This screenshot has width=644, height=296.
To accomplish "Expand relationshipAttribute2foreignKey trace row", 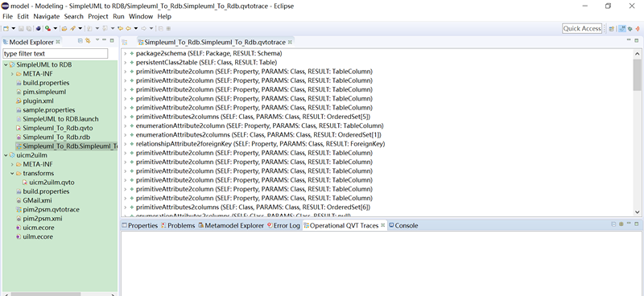I will coord(125,144).
